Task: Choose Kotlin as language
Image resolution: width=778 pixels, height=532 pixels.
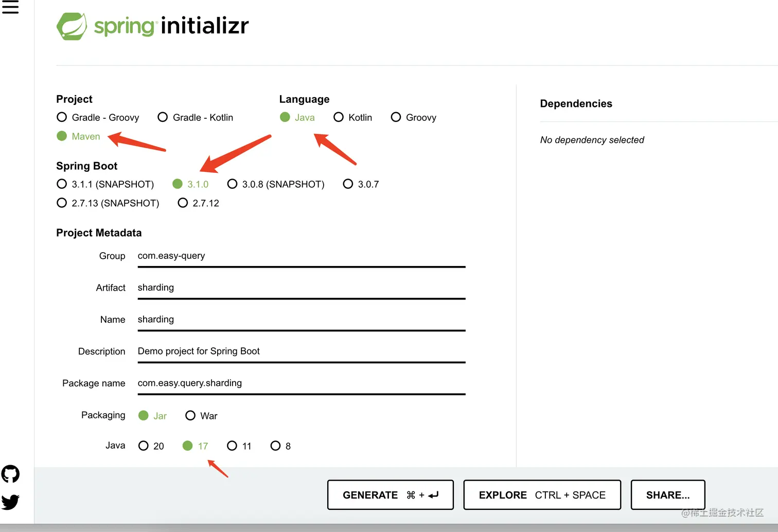Action: click(352, 117)
